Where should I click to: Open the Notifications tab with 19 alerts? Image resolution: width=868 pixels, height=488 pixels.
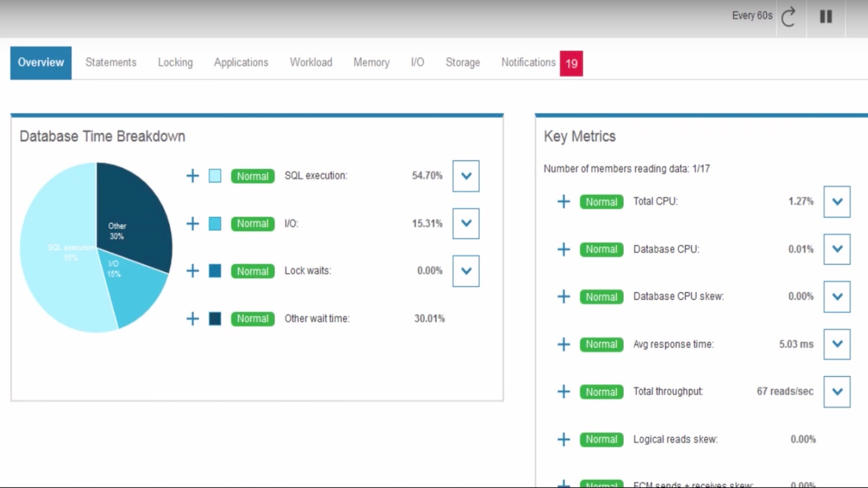[x=528, y=62]
